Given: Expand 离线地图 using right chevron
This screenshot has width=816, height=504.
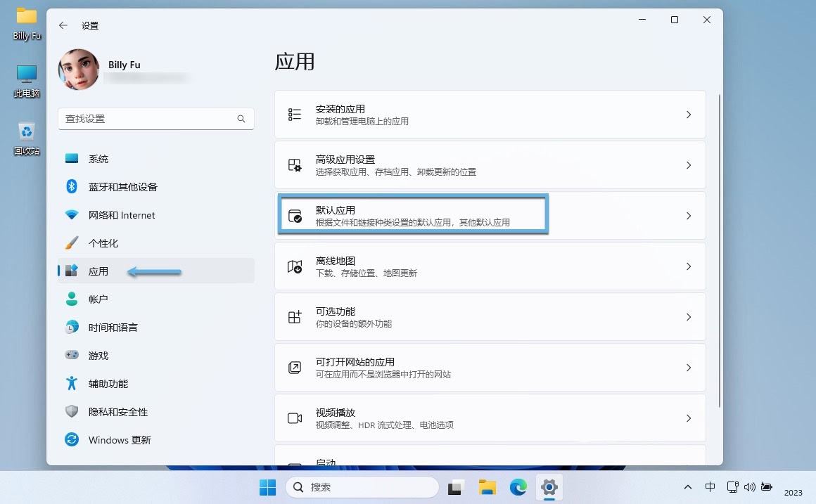Looking at the screenshot, I should 688,266.
